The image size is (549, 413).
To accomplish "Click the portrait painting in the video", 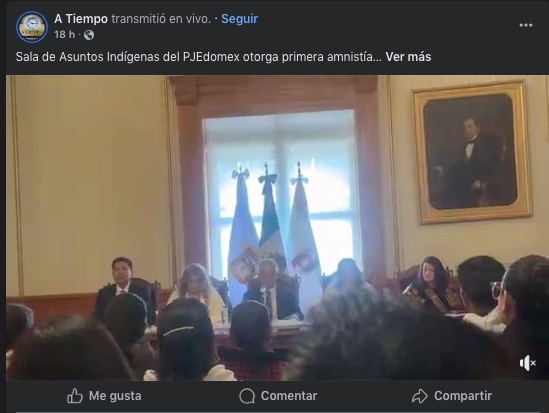I will [472, 152].
